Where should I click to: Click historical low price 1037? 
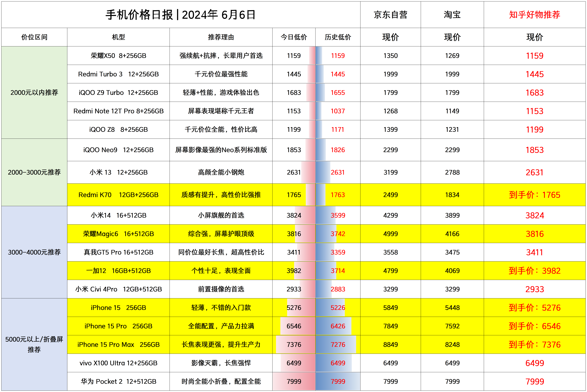coord(338,111)
